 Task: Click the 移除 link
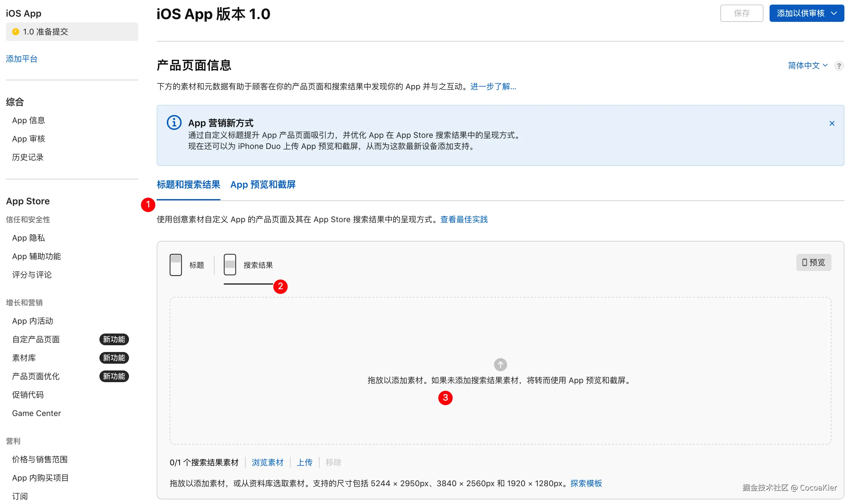point(333,462)
